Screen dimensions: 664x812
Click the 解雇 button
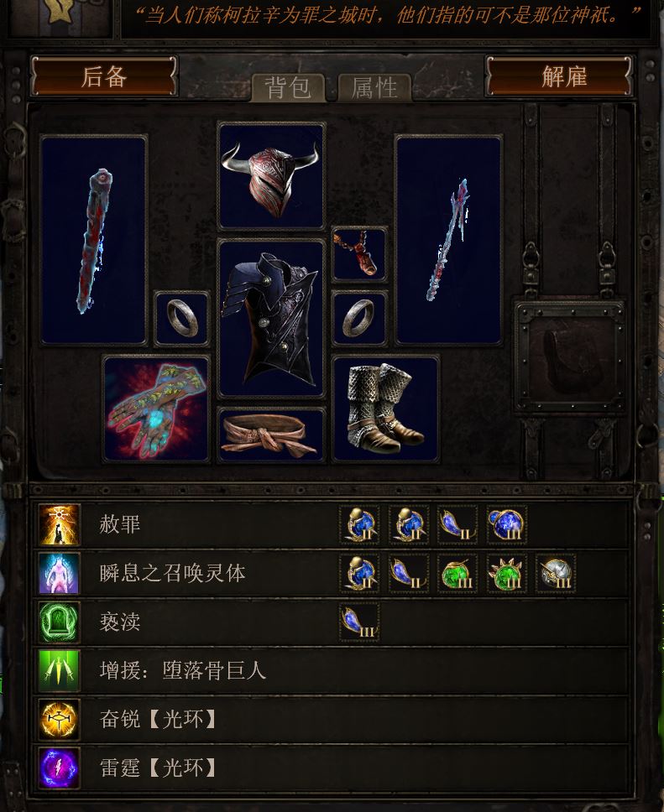click(x=559, y=76)
